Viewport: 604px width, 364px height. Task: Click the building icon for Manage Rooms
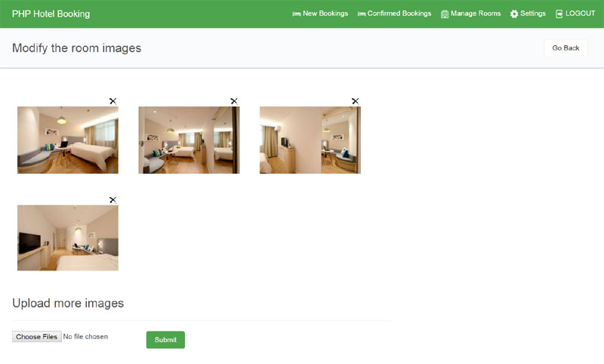click(x=445, y=14)
